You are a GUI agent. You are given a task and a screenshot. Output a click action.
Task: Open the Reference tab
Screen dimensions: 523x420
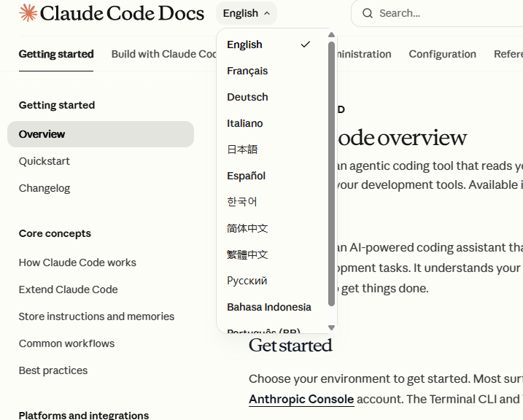(508, 54)
